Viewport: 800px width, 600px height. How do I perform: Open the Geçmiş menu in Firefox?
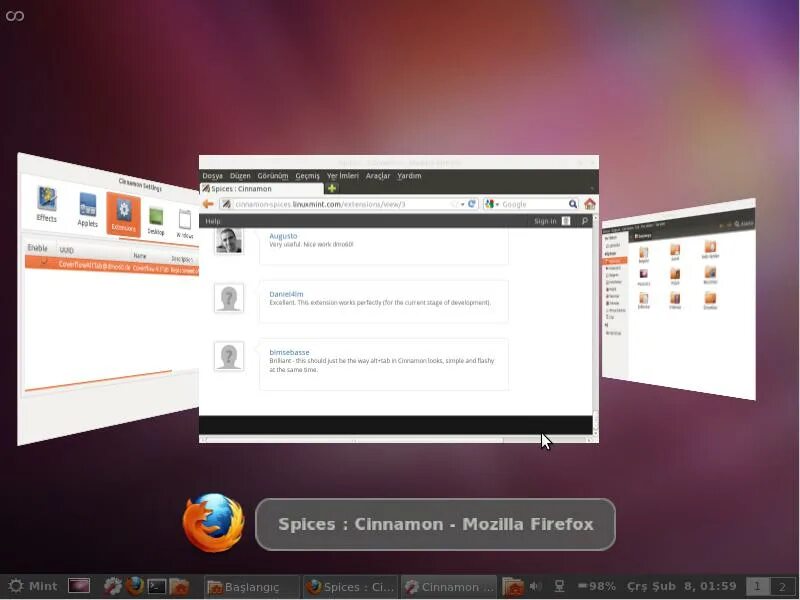307,176
